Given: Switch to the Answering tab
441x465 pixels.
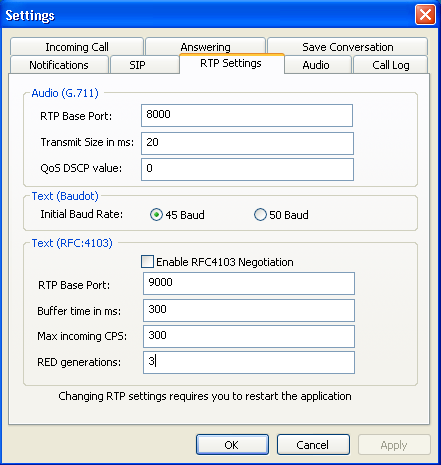Looking at the screenshot, I should (205, 47).
